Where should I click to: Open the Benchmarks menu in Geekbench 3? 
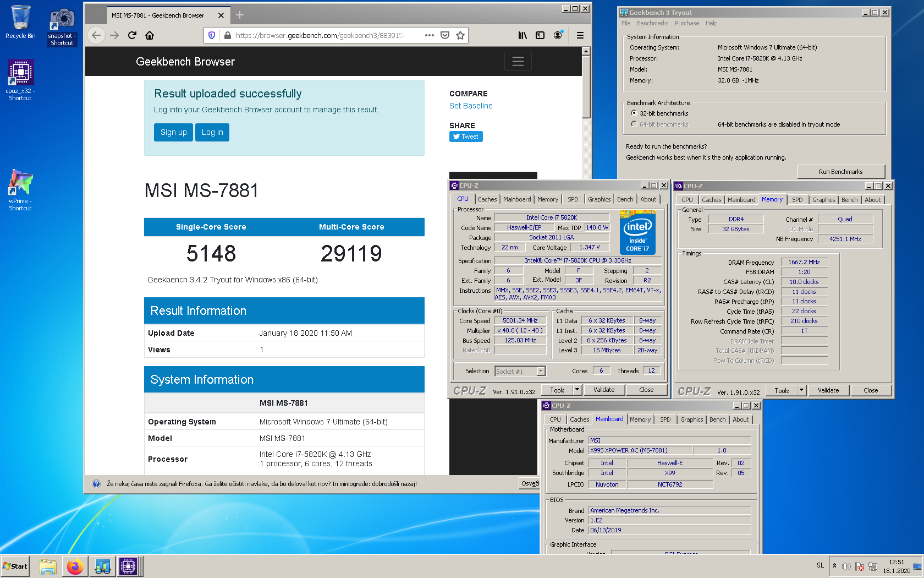tap(652, 23)
